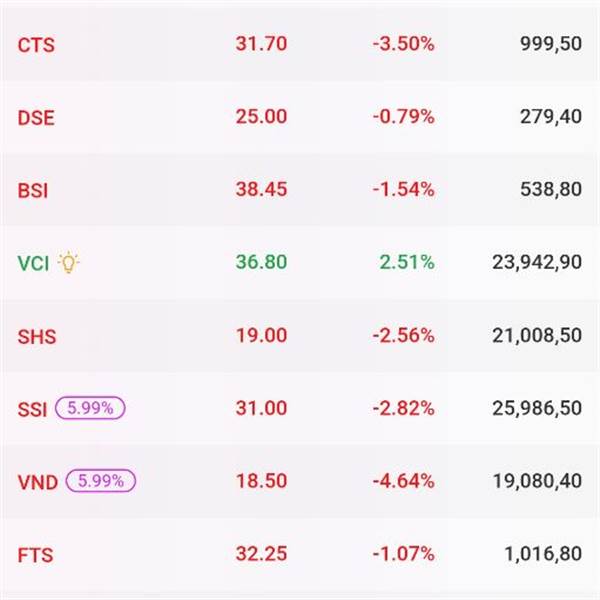
Task: Open the FTS ticker symbol
Action: (x=35, y=554)
